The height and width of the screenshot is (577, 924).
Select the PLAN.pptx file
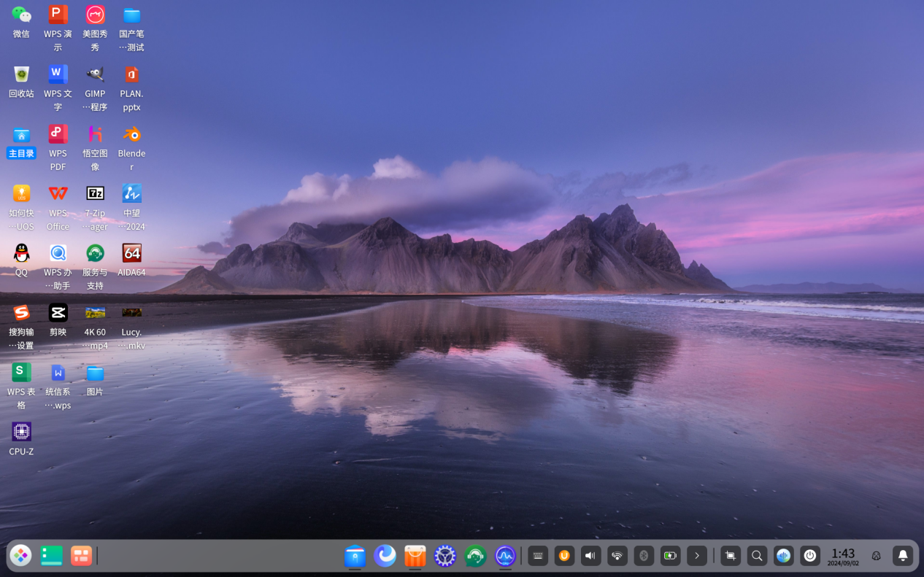[x=131, y=74]
